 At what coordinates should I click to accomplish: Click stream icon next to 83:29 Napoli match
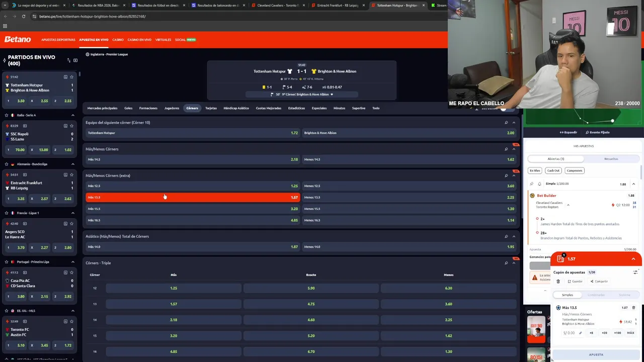tap(25, 126)
